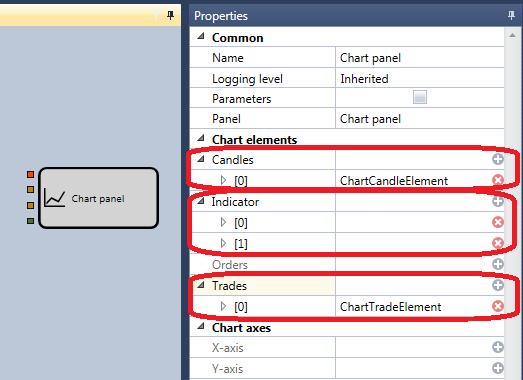Delete Indicator item [0]

click(498, 222)
